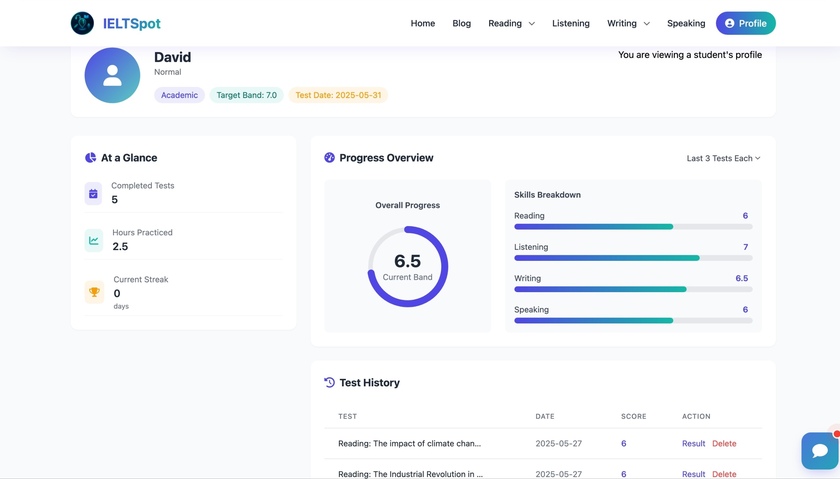This screenshot has height=479, width=840.
Task: Navigate to the Listening section
Action: [571, 23]
